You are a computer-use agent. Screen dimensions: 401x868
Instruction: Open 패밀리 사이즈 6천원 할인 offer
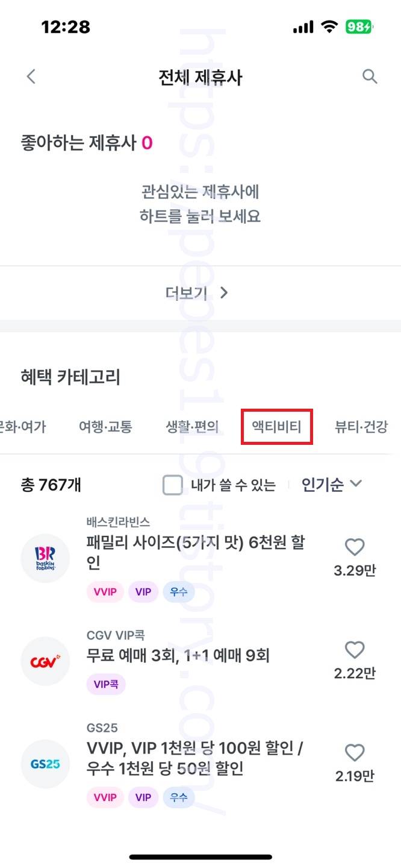pos(196,552)
